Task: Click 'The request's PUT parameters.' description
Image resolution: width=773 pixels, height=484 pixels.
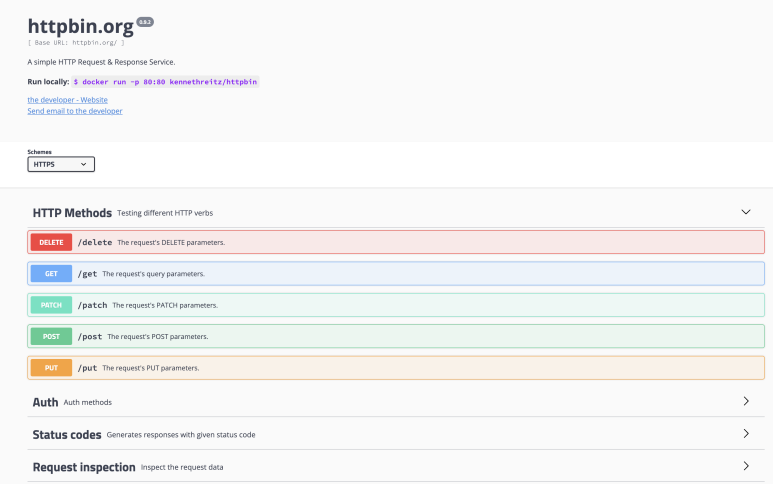Action: tap(151, 368)
